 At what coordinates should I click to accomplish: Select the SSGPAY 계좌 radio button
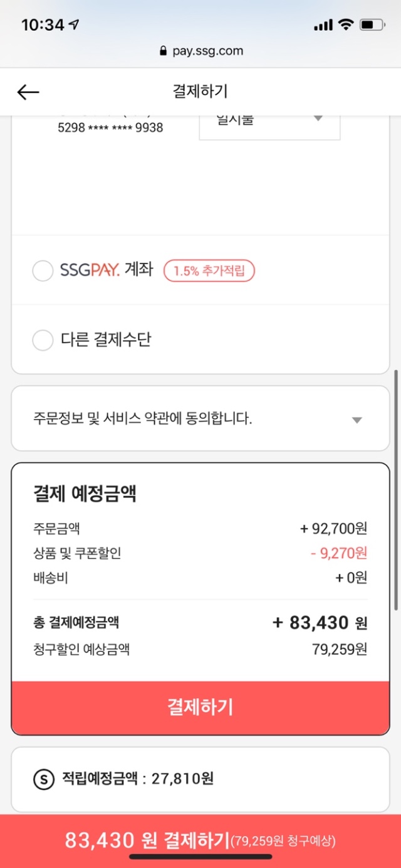(43, 271)
